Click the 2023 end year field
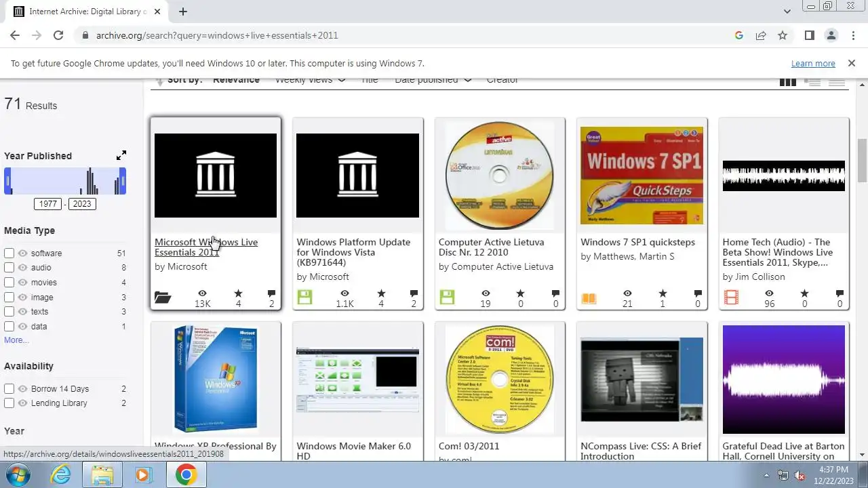Image resolution: width=868 pixels, height=488 pixels. click(82, 204)
